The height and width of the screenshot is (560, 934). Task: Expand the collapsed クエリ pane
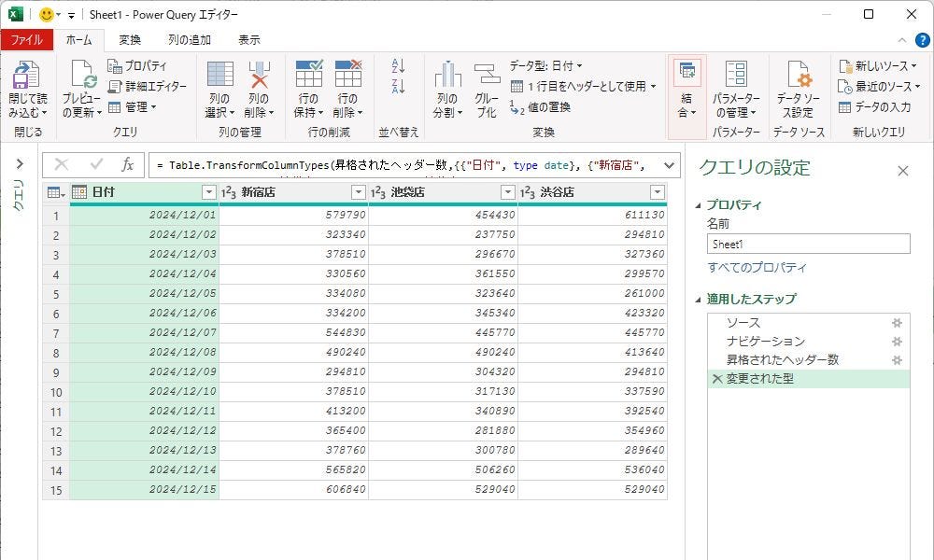point(19,164)
